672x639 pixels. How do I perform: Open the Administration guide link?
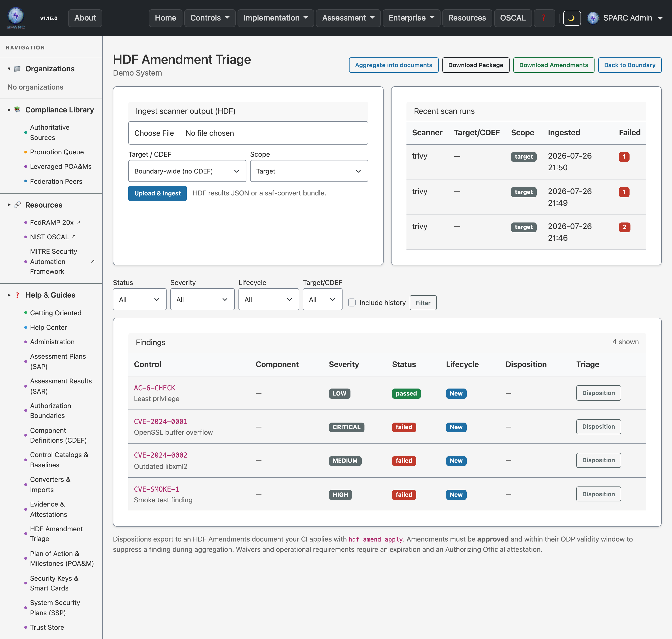point(52,342)
